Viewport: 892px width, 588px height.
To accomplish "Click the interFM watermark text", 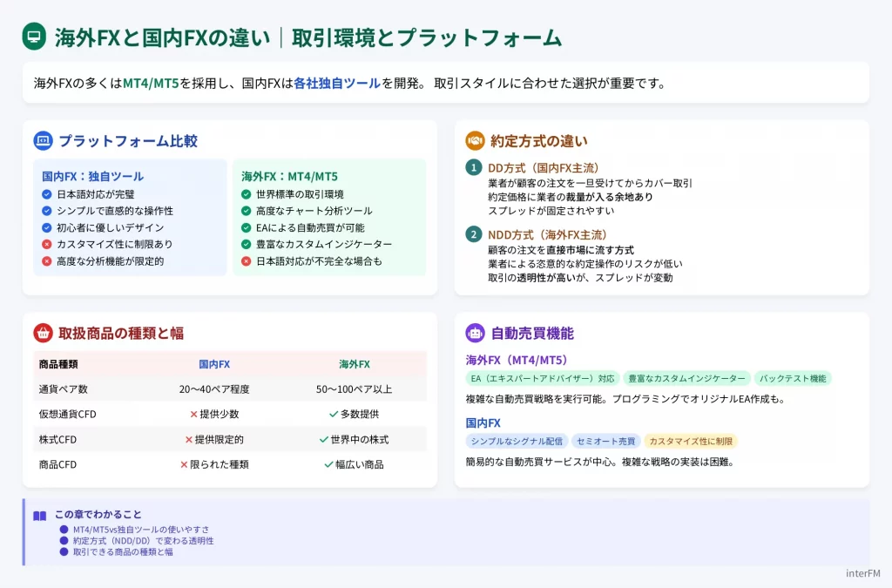I will coord(862,573).
